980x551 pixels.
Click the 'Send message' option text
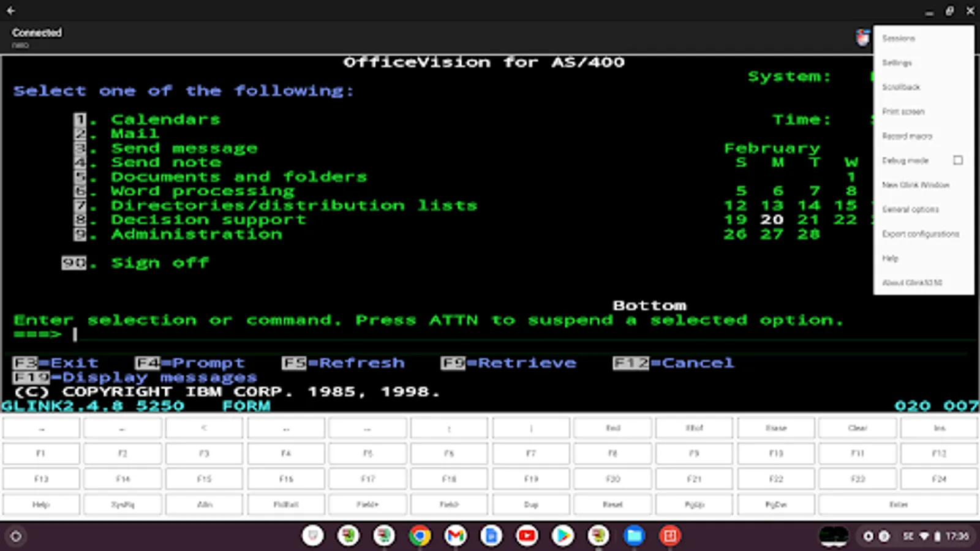point(184,148)
